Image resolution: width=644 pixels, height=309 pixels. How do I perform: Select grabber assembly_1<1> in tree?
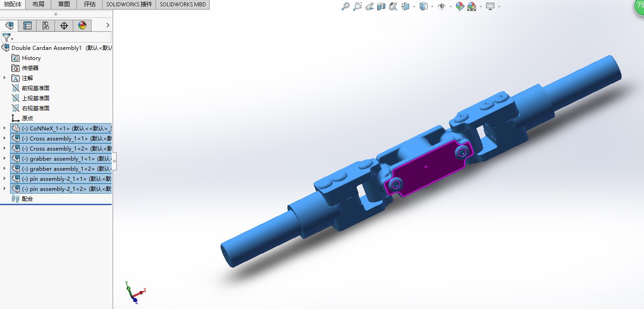pyautogui.click(x=61, y=158)
